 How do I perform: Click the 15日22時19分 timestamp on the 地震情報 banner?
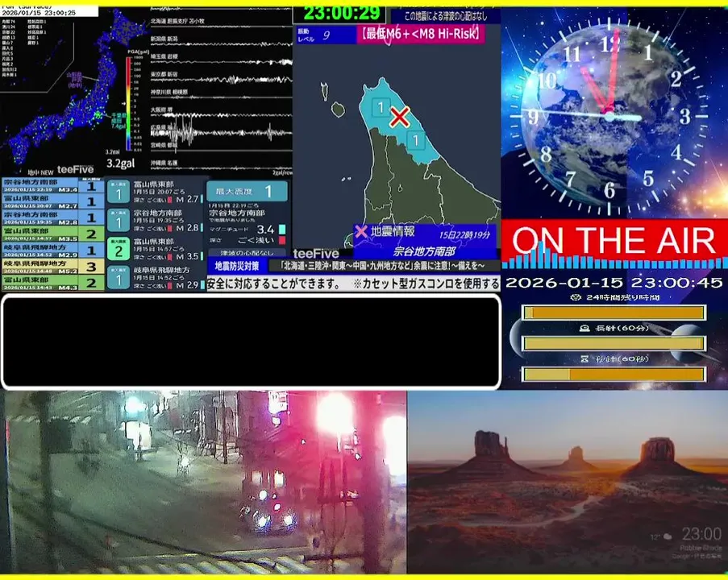tap(464, 235)
